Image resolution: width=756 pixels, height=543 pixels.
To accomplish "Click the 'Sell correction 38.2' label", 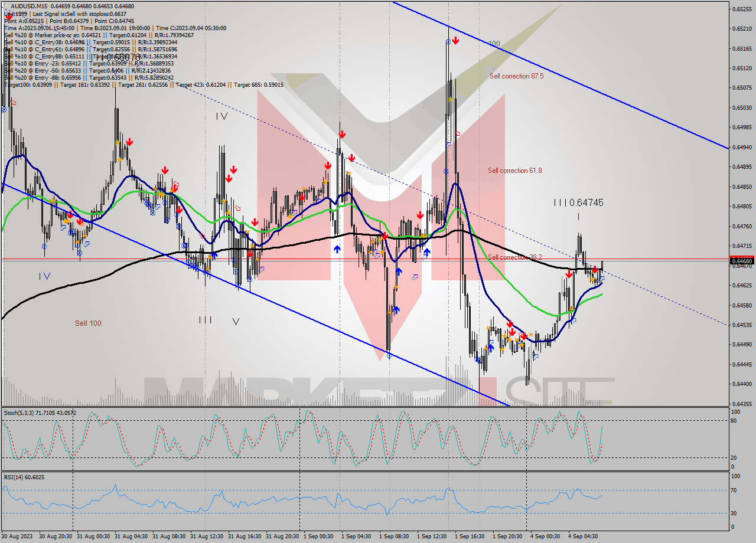I will point(515,257).
